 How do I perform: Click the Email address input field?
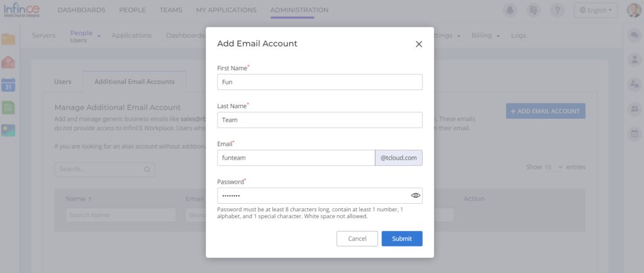pos(296,158)
